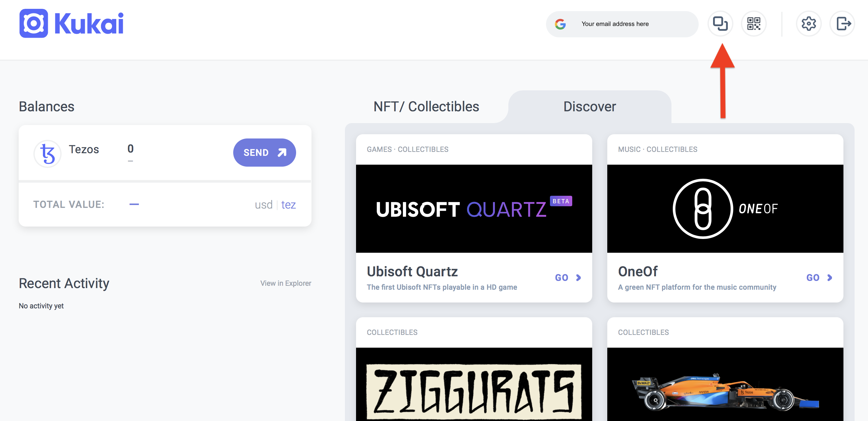The height and width of the screenshot is (421, 868).
Task: Click the Balances heading
Action: click(47, 106)
